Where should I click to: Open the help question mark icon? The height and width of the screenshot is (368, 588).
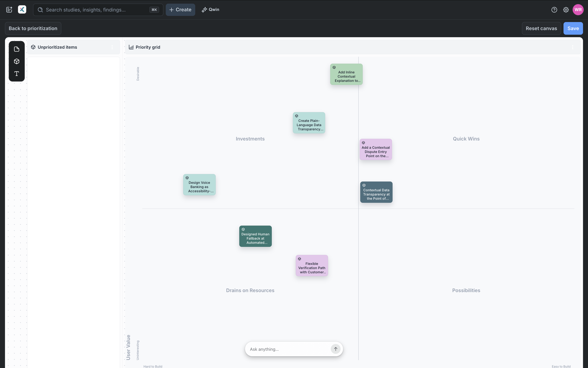click(554, 10)
